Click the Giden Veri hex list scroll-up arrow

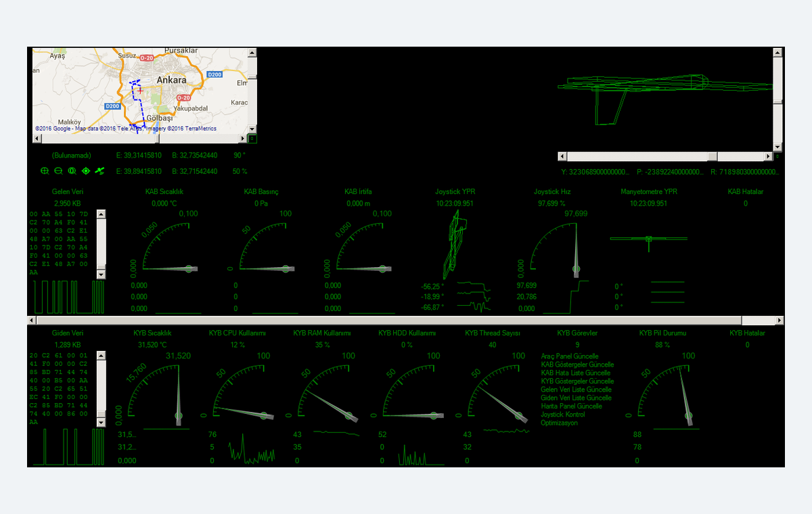pyautogui.click(x=101, y=355)
